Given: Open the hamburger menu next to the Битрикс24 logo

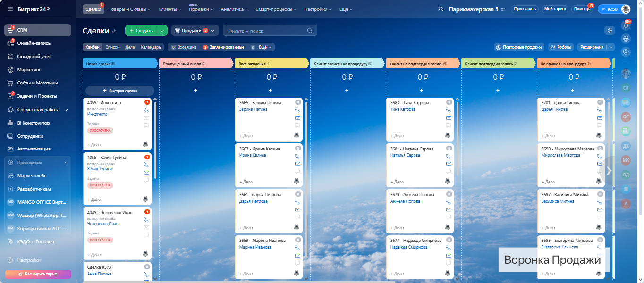Looking at the screenshot, I should [x=10, y=9].
